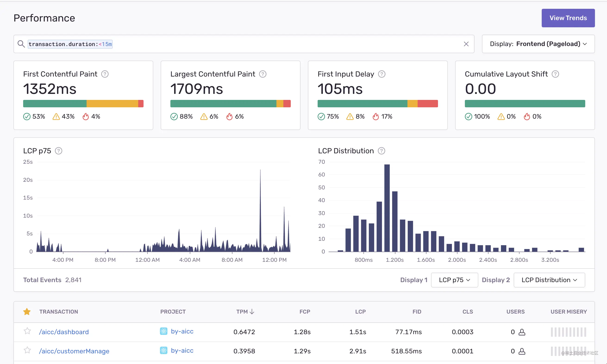Star the /aicc/dashboard transaction

(x=27, y=331)
